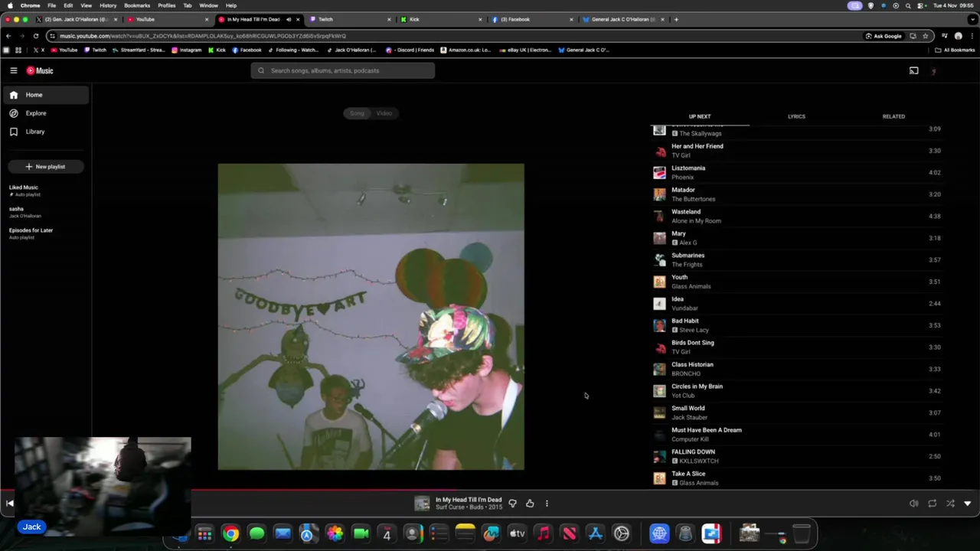Bookmark this page with the star icon
This screenshot has width=980, height=551.
pos(925,36)
